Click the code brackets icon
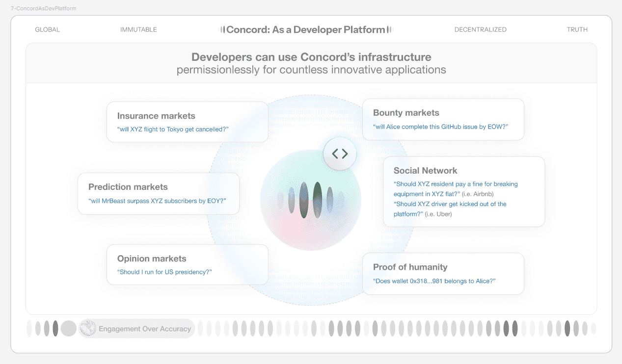 click(x=340, y=154)
